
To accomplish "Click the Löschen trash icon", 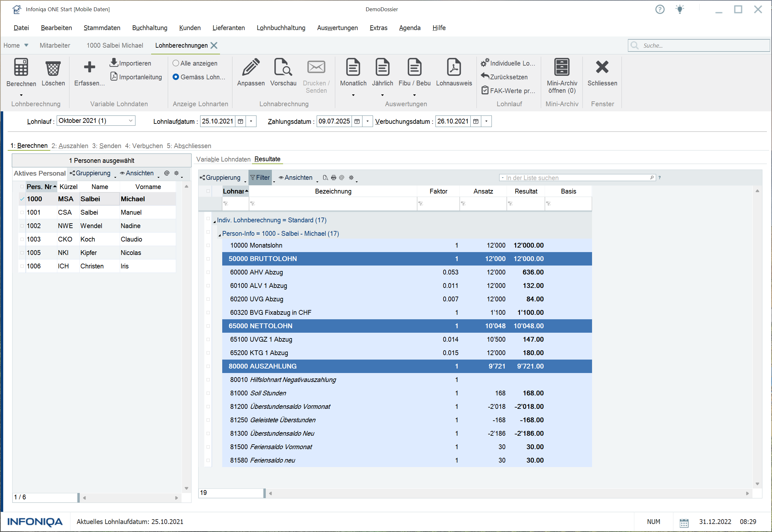I will pos(53,68).
